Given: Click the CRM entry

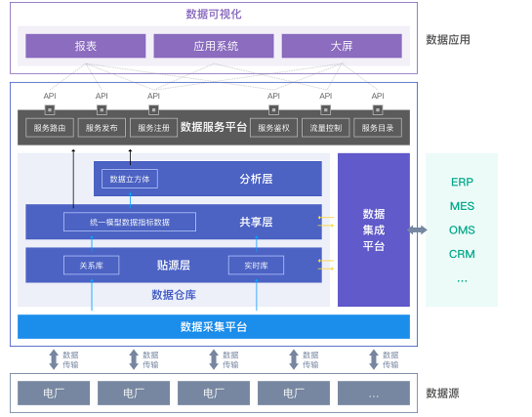Looking at the screenshot, I should tap(462, 254).
